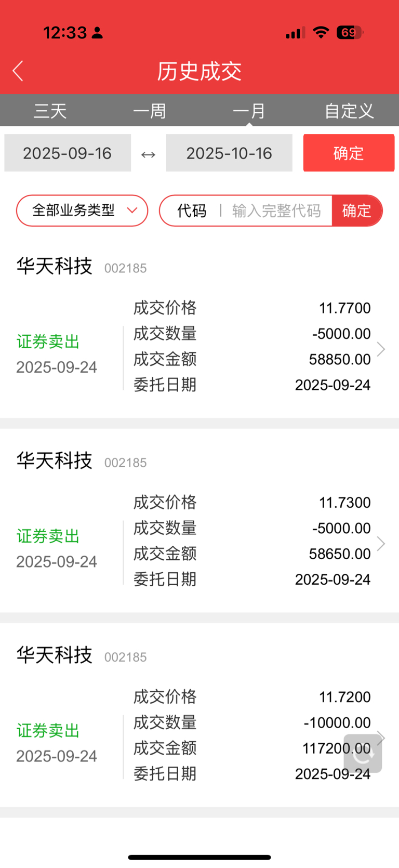Tap the 历史成交 page title
The image size is (399, 868).
199,71
